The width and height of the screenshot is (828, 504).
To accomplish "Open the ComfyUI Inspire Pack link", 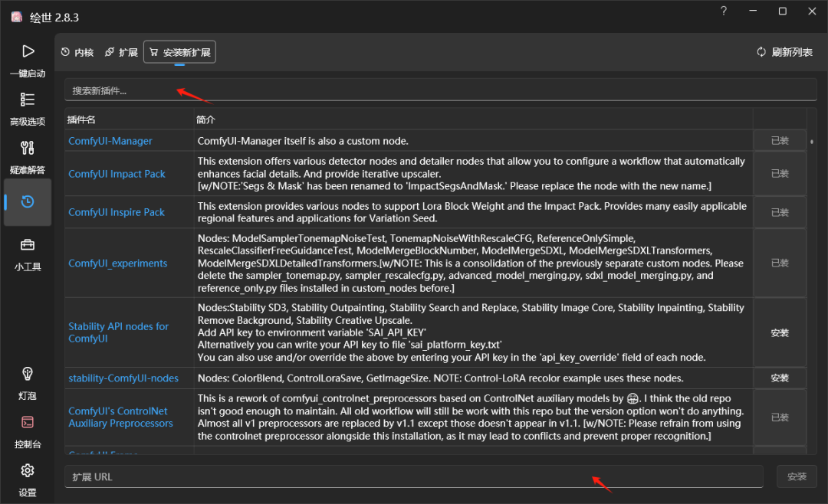I will point(117,212).
